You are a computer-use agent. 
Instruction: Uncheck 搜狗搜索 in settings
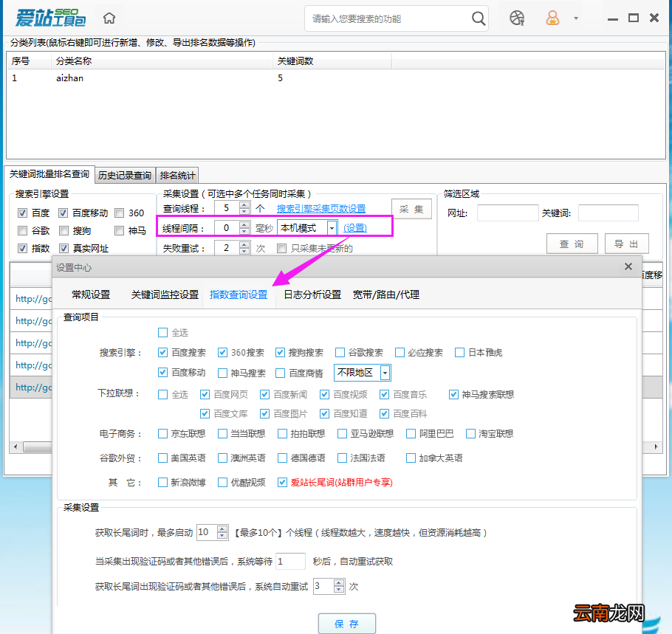(x=281, y=353)
